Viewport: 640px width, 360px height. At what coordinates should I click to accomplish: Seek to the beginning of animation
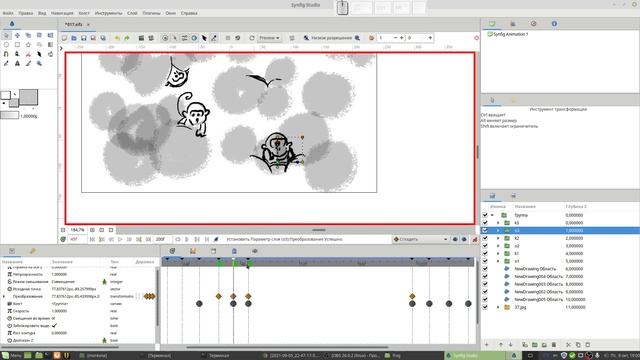(x=92, y=239)
